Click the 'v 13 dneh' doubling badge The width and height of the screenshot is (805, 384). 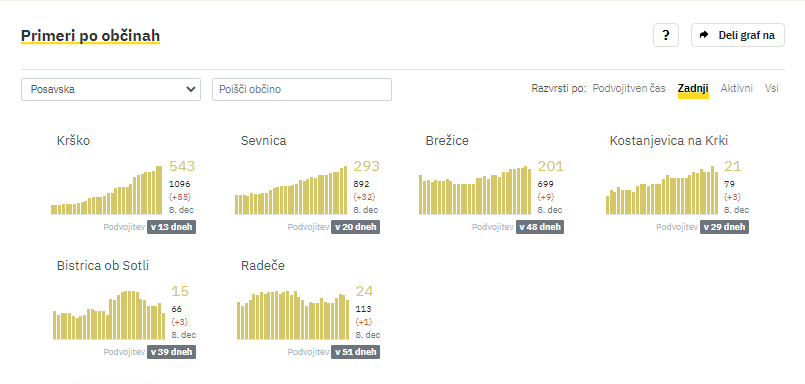pyautogui.click(x=171, y=227)
